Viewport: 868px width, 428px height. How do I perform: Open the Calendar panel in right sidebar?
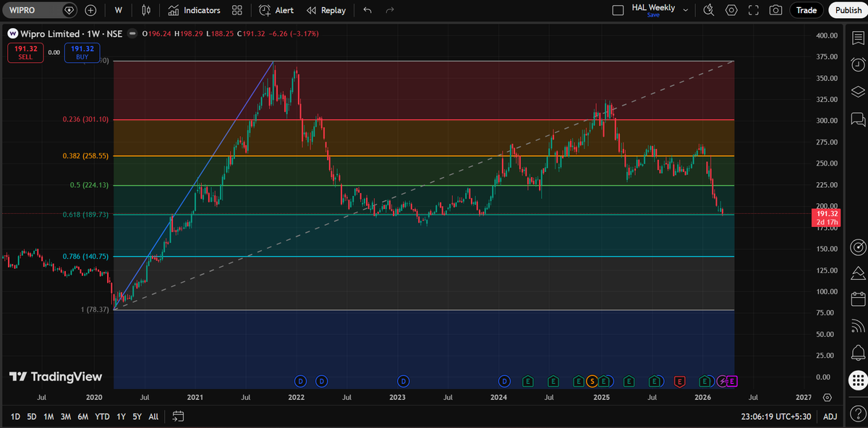858,299
